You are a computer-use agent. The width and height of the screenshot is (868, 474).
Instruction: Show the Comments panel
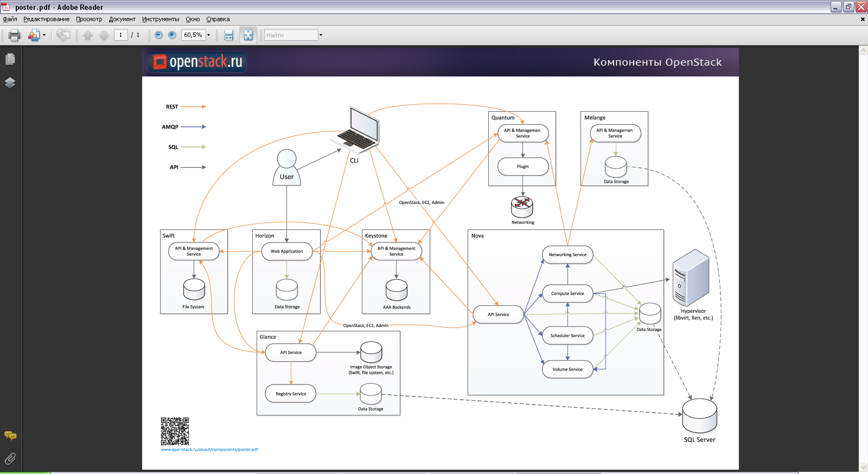point(10,435)
